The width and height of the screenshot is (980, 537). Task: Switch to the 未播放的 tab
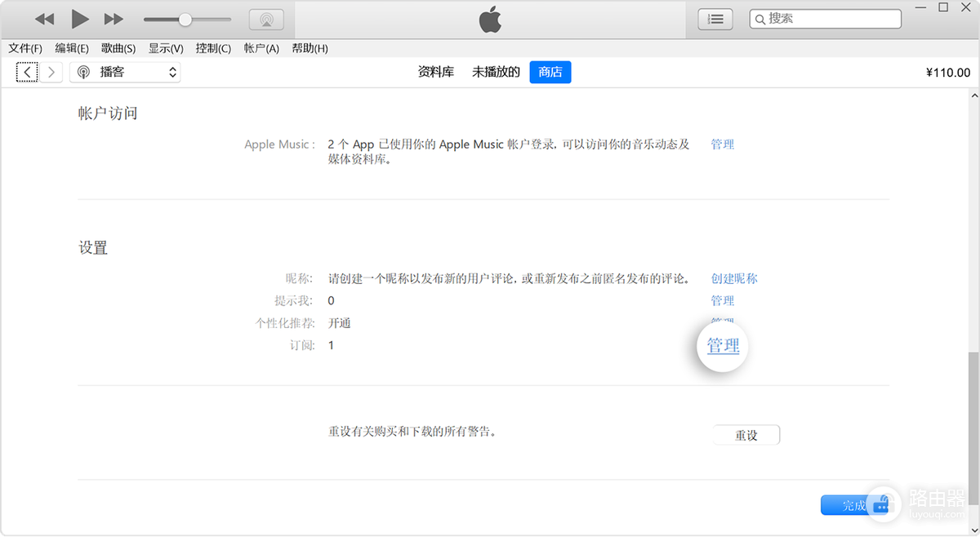coord(496,72)
